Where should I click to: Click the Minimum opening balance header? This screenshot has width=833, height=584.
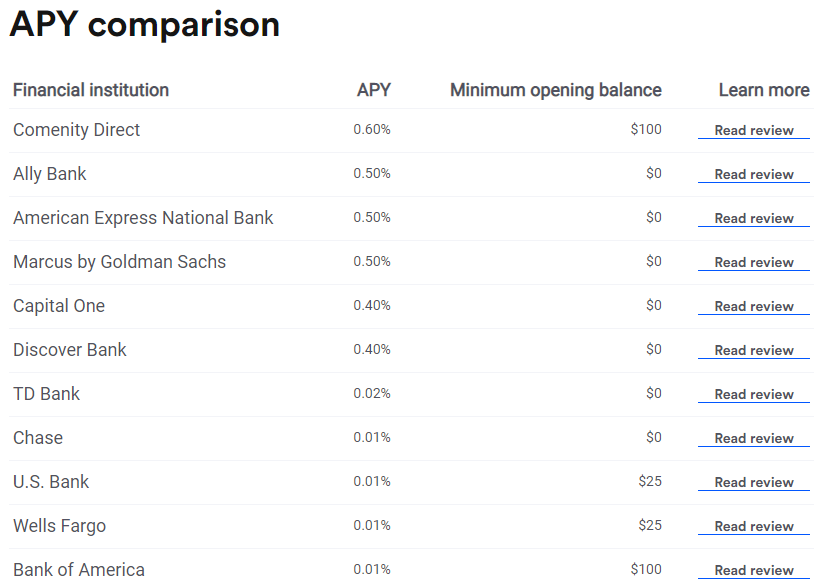(555, 90)
